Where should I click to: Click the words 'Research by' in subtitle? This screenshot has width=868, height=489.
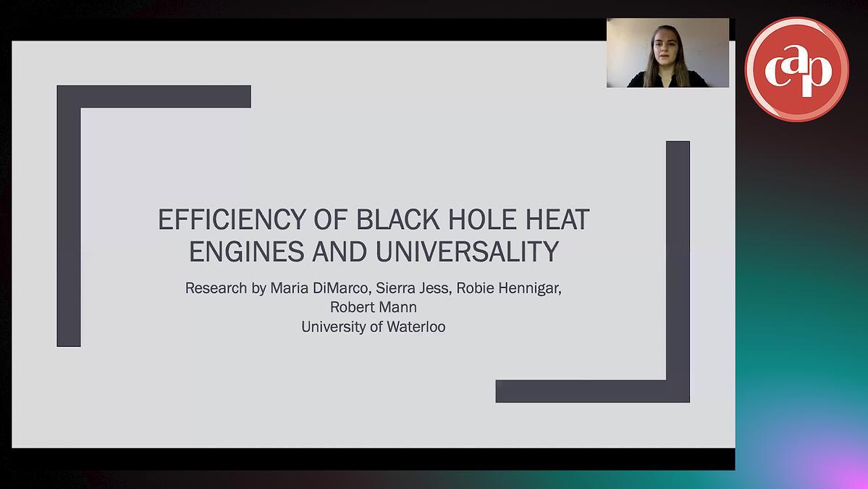click(225, 288)
